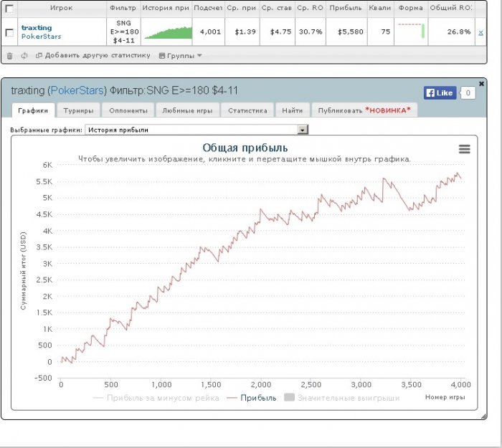Open the chart hamburger menu icon
502x448 pixels.
coord(465,149)
